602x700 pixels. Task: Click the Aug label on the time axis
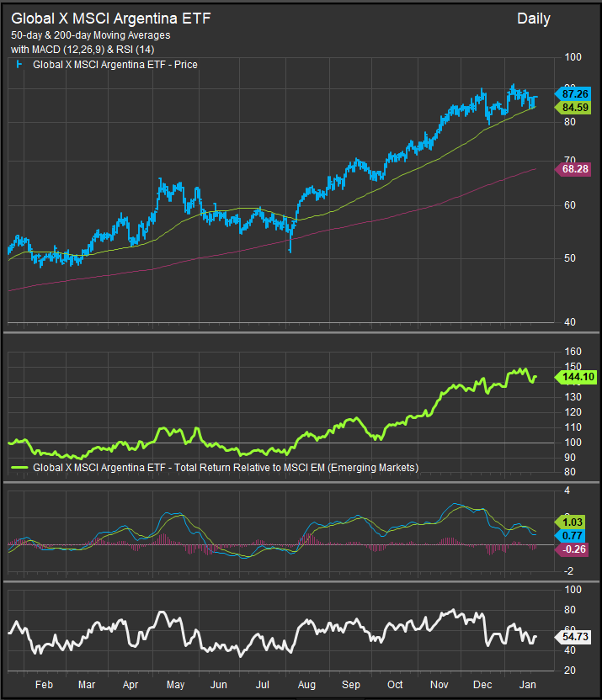click(306, 685)
